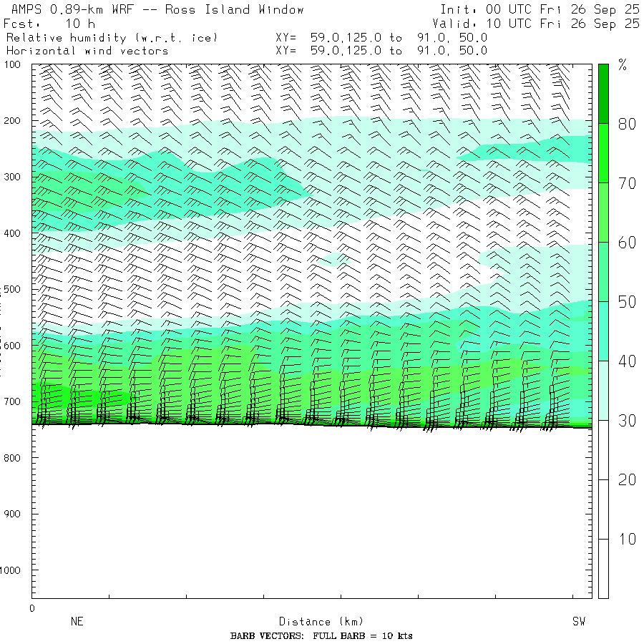Click the 50-60 green colorbar segment
The width and height of the screenshot is (644, 644).
[603, 272]
